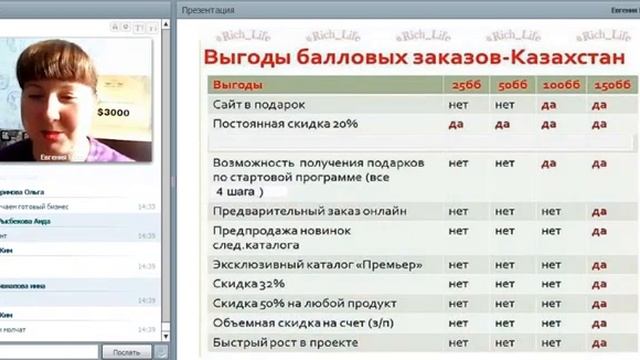Click the chat message ending in готовый бизнес
640x360 pixels.
pos(34,207)
